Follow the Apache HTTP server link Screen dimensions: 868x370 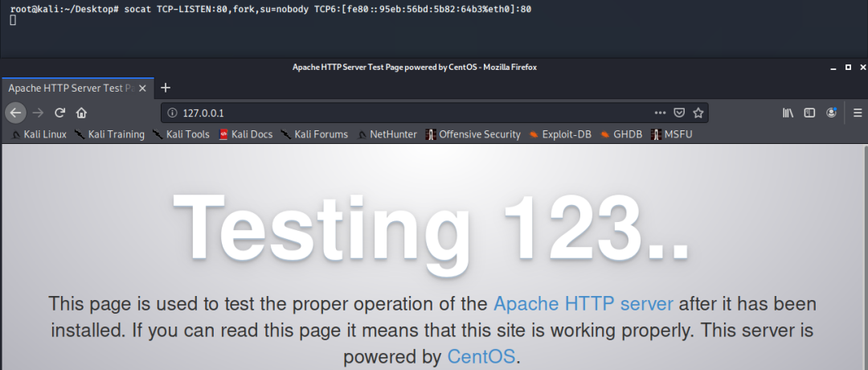[583, 304]
